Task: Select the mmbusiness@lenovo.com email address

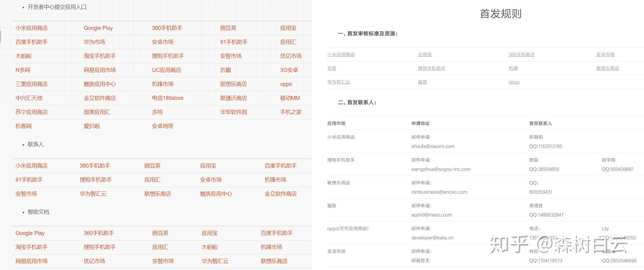Action: click(439, 192)
